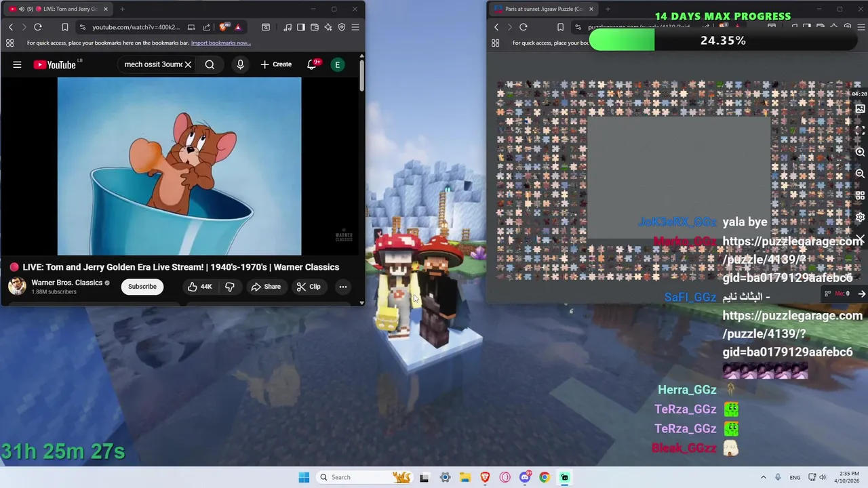This screenshot has height=488, width=868.
Task: Share the YouTube page from the address bar
Action: tap(206, 27)
